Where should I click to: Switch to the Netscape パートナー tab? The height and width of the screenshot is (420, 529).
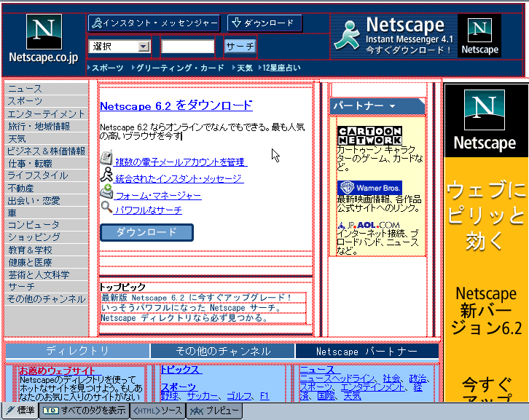point(367,352)
